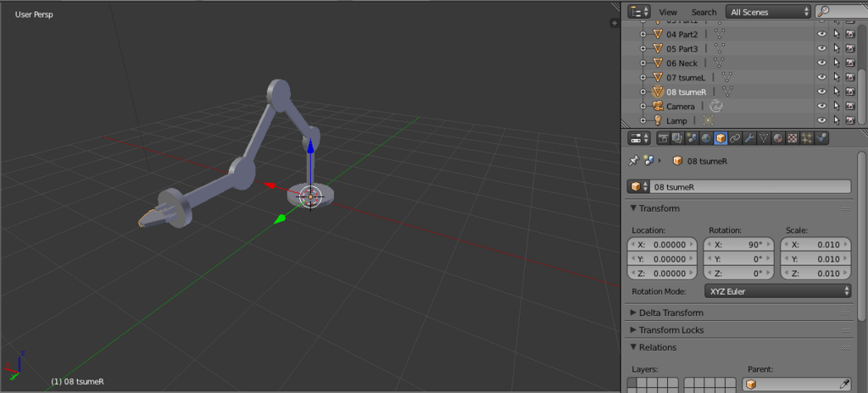Open the Object properties tab (orange cube)
This screenshot has height=393, width=868.
point(721,138)
